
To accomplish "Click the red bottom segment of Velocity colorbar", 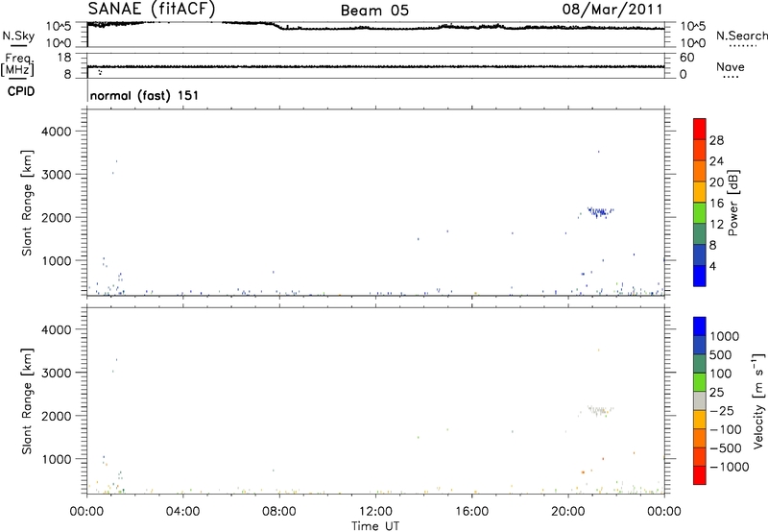I will (x=700, y=475).
